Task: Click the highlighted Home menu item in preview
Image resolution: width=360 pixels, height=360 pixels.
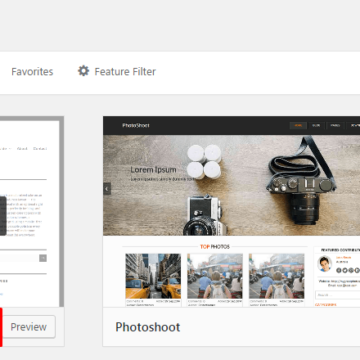Action: [298, 125]
